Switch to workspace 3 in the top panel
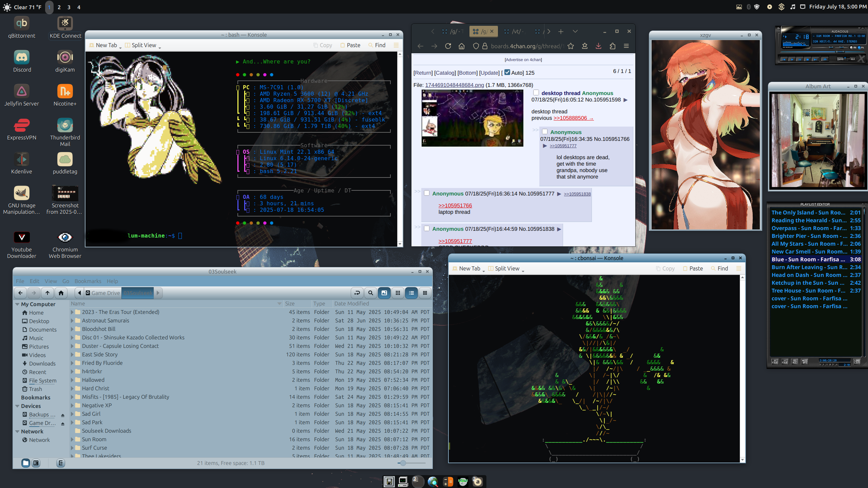Image resolution: width=868 pixels, height=488 pixels. [x=69, y=7]
